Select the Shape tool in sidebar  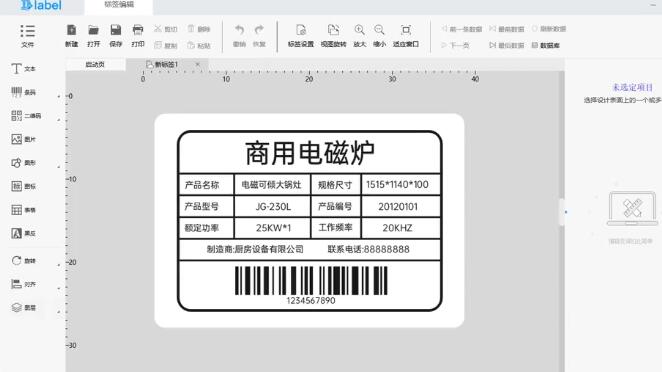(24, 163)
